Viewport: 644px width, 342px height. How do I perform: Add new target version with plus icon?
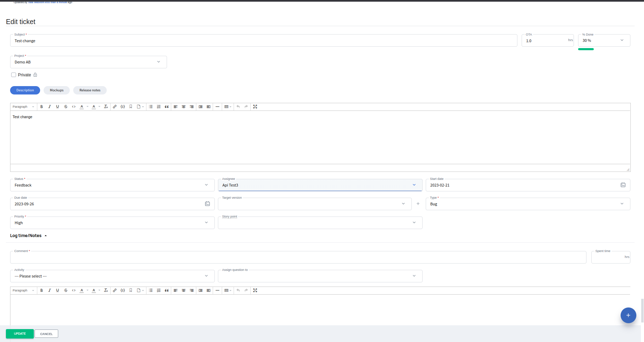pos(418,204)
